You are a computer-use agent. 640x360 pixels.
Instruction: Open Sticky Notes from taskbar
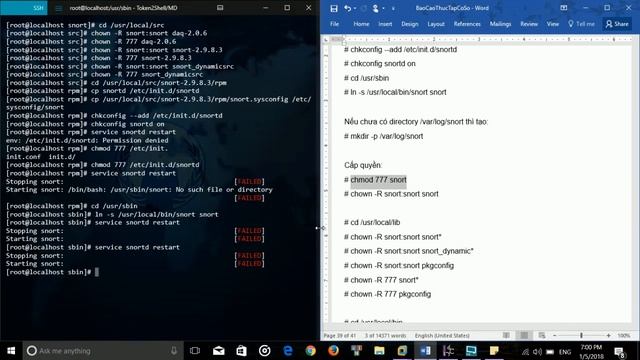[494, 351]
